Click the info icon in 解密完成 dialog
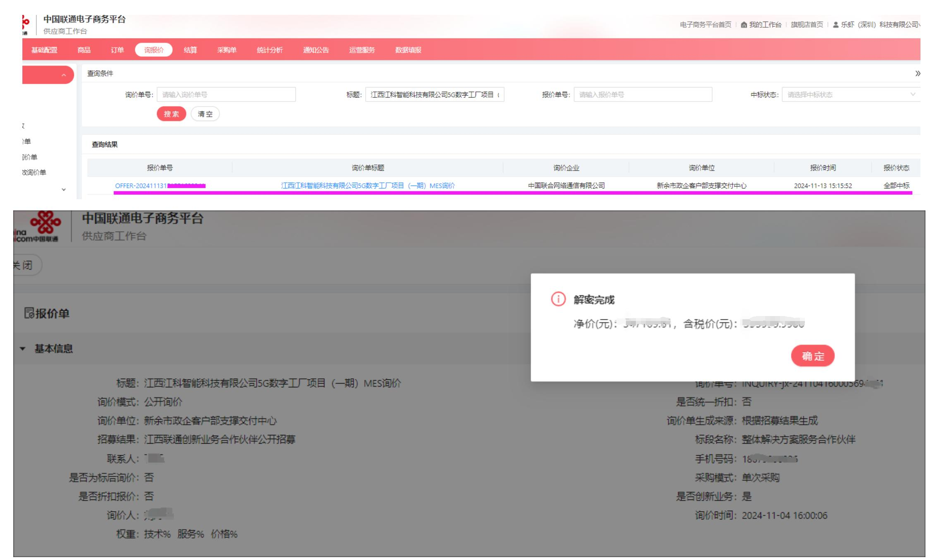Image resolution: width=930 pixels, height=560 pixels. point(558,299)
